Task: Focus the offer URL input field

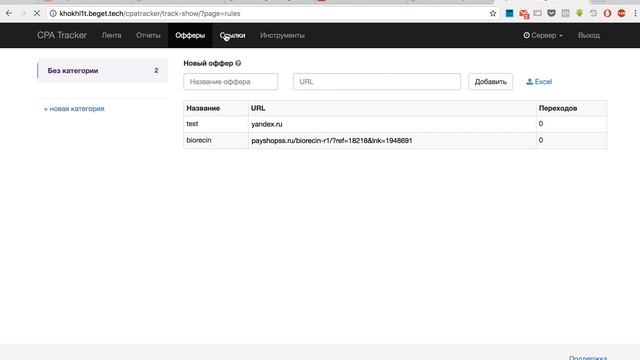Action: 377,82
